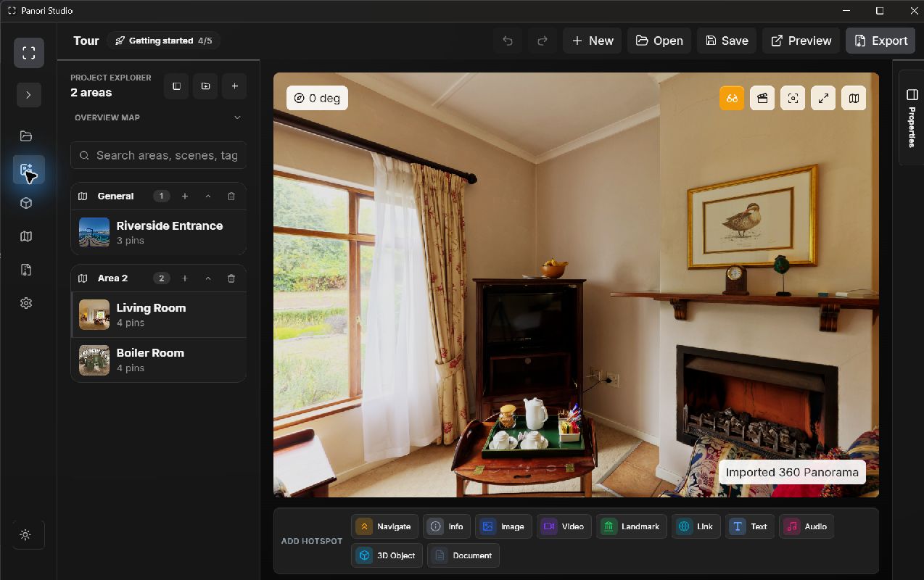Select the hotspot editor icon in sidebar
Viewport: 924px width, 580px height.
(x=28, y=170)
